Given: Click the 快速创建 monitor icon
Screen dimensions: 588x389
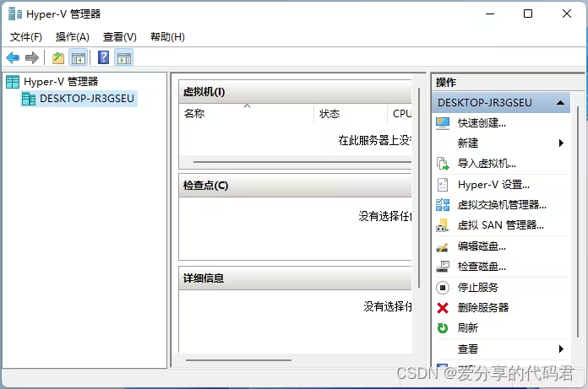Looking at the screenshot, I should click(443, 123).
